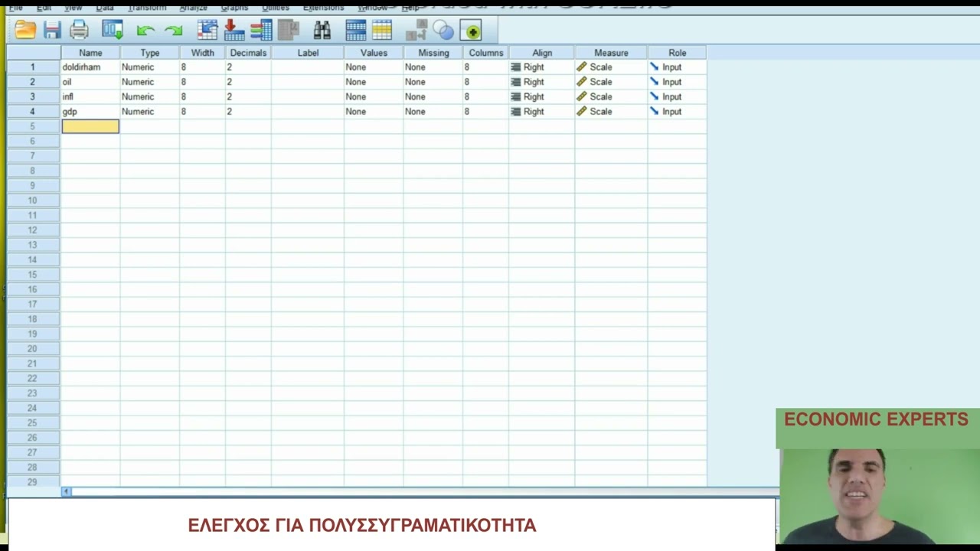Image resolution: width=980 pixels, height=551 pixels.
Task: Click the Decimals value 2 for oil
Action: [230, 82]
